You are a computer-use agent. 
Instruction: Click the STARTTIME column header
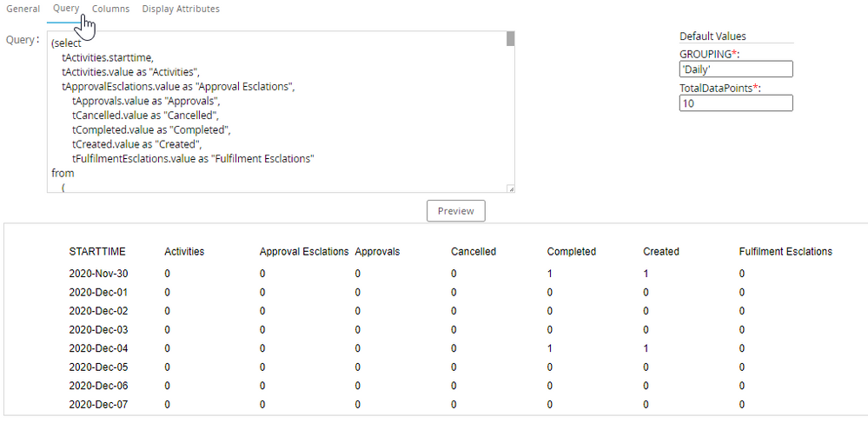(97, 252)
